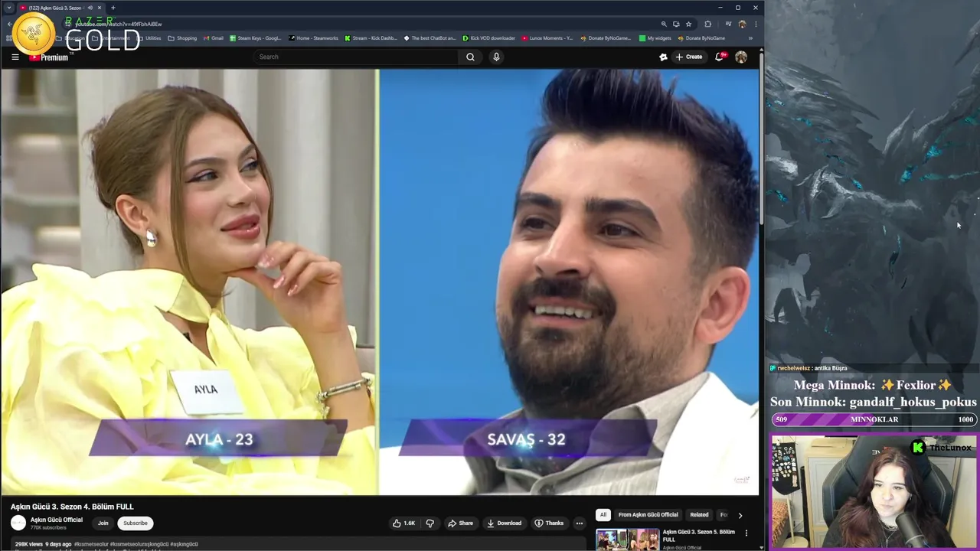The width and height of the screenshot is (980, 551).
Task: Open the Chrome profile avatar
Action: click(x=742, y=24)
